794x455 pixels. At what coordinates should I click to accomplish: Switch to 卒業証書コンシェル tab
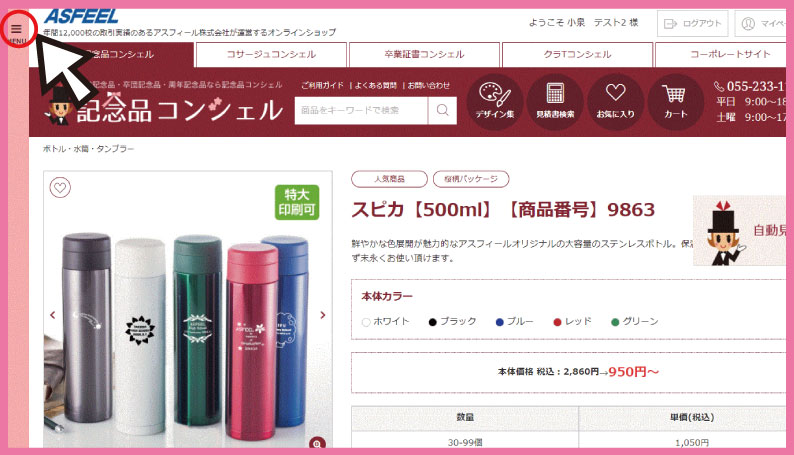click(x=424, y=55)
